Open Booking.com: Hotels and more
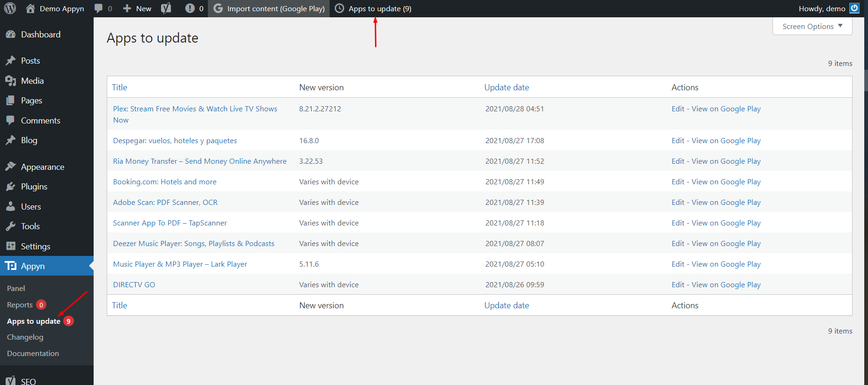 click(164, 182)
